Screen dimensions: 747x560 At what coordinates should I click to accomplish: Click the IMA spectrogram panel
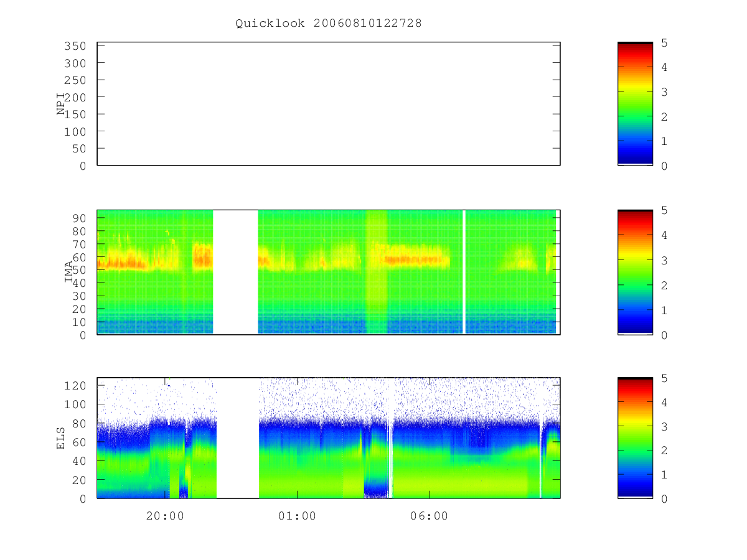tap(329, 272)
